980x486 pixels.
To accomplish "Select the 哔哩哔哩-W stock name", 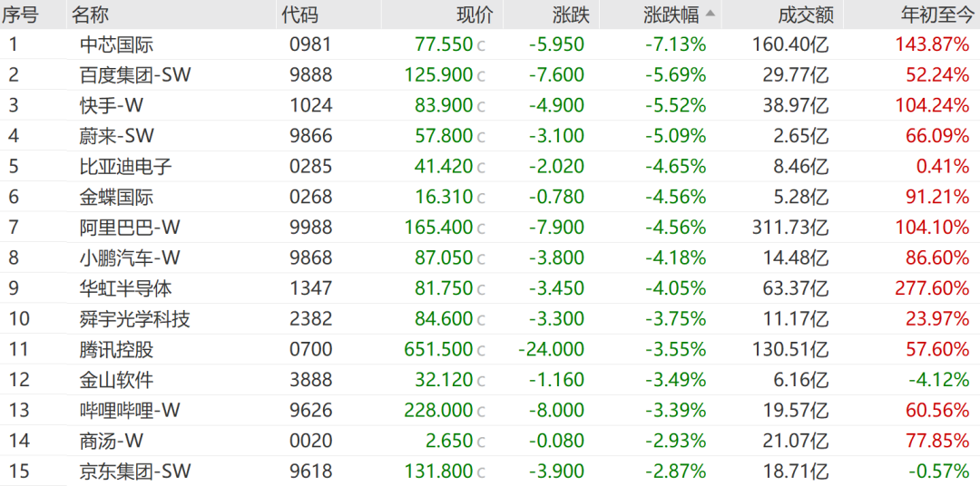I will [130, 411].
